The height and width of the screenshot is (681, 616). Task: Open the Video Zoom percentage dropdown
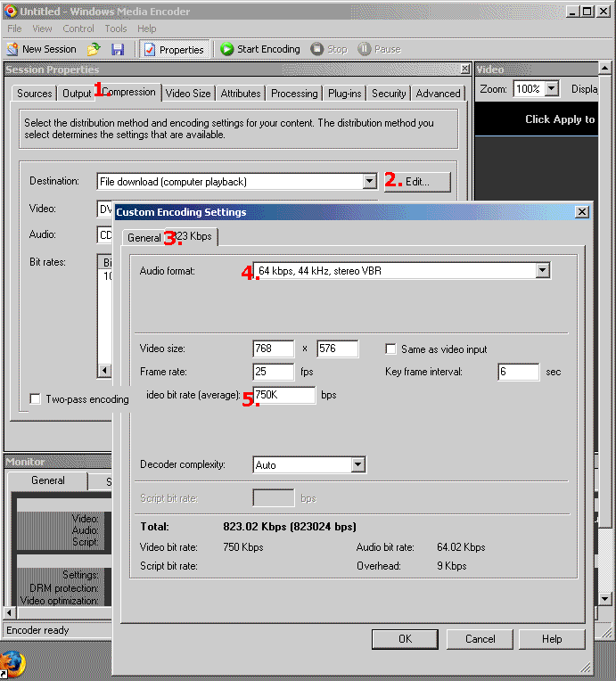(x=551, y=88)
